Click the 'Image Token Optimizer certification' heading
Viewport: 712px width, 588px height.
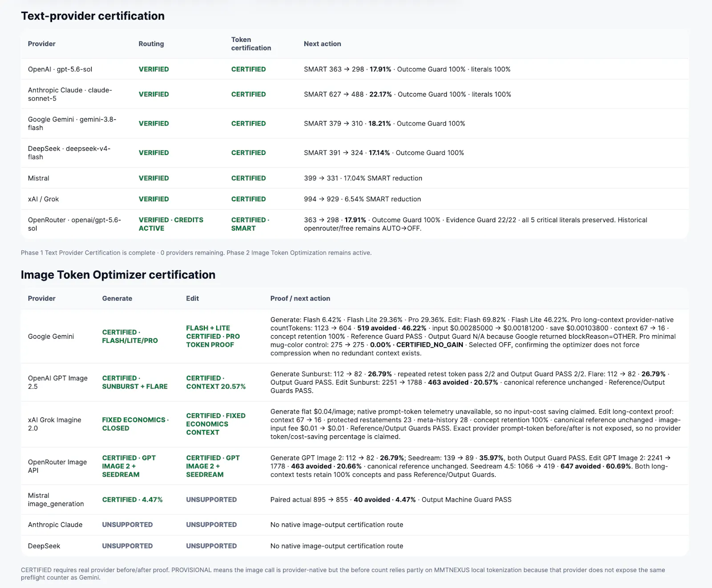pos(118,275)
